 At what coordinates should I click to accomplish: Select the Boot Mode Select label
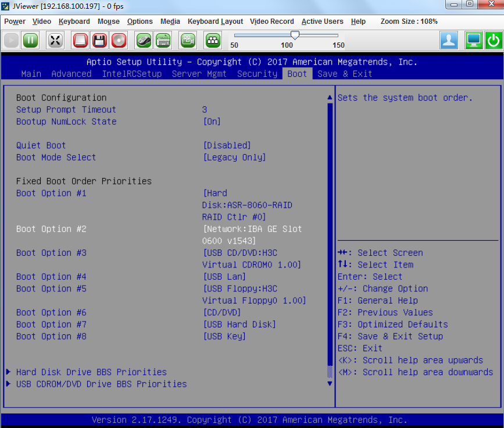56,157
